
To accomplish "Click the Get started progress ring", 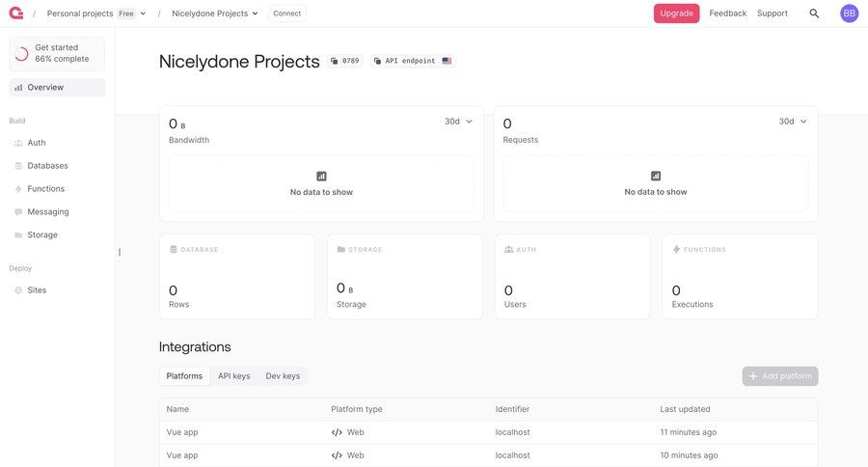I will tap(21, 54).
